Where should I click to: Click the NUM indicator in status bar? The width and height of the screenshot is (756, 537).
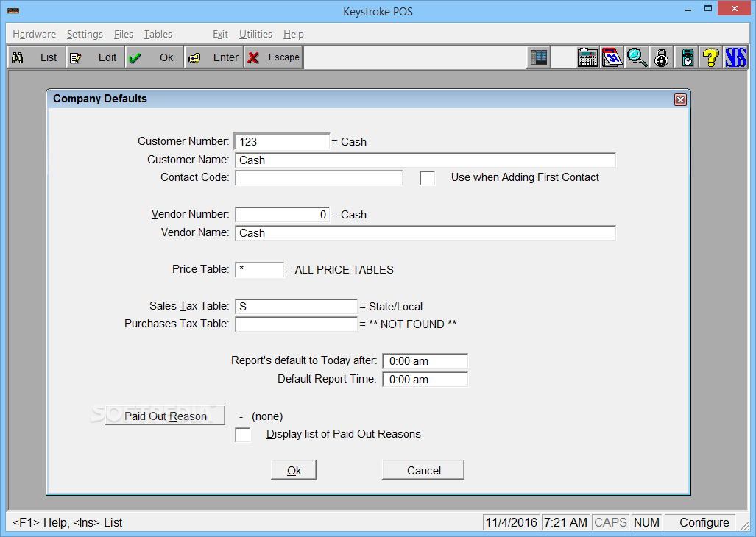click(646, 522)
